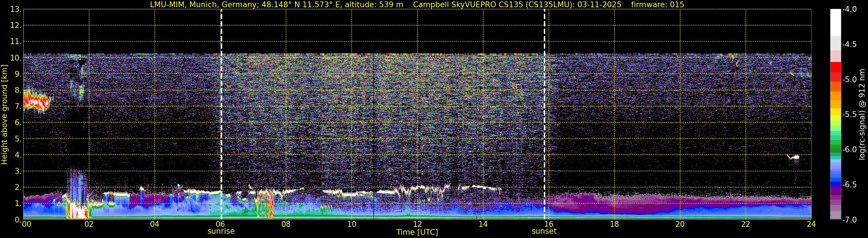Viewport: 868px width, 238px height.
Task: Click the '16' tick on the time axis
Action: click(x=549, y=224)
